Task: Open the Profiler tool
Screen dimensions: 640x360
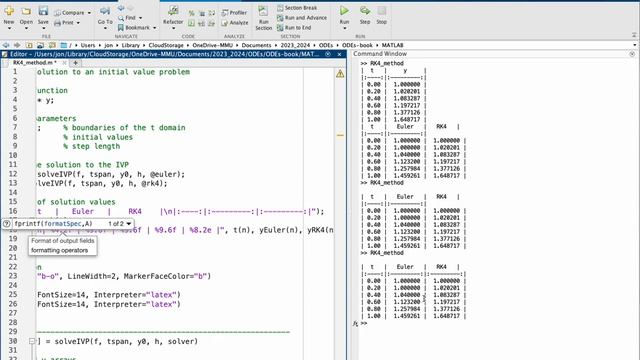Action: pos(234,13)
